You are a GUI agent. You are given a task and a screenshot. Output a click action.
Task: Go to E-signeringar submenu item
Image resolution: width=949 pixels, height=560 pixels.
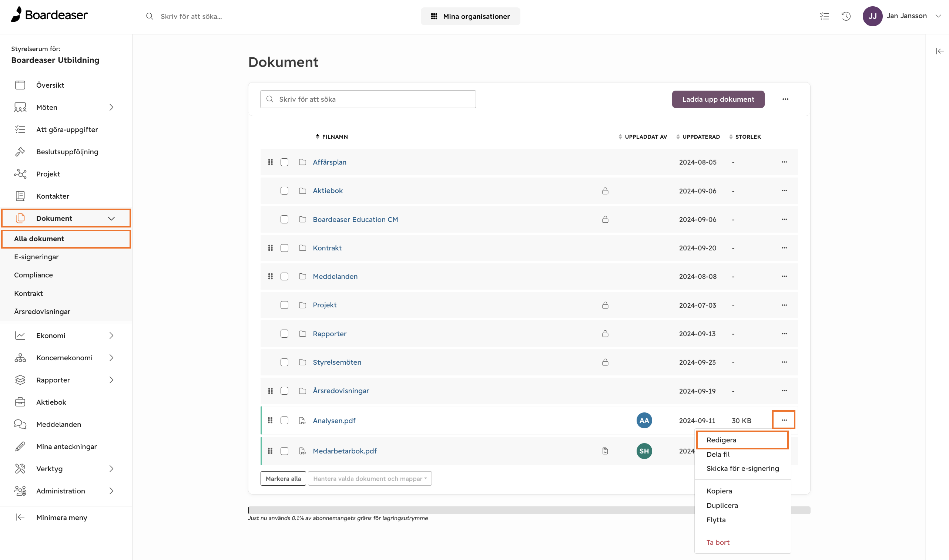(36, 257)
